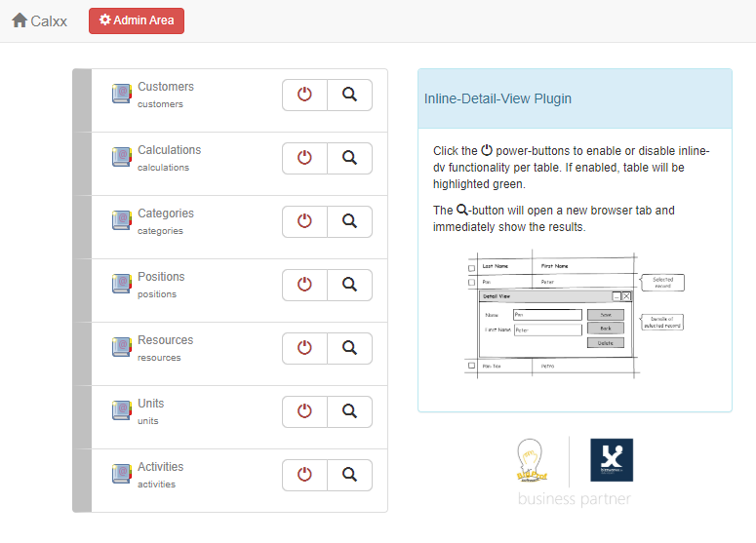Click the lowercase 'units' table name
756x543 pixels.
147,421
